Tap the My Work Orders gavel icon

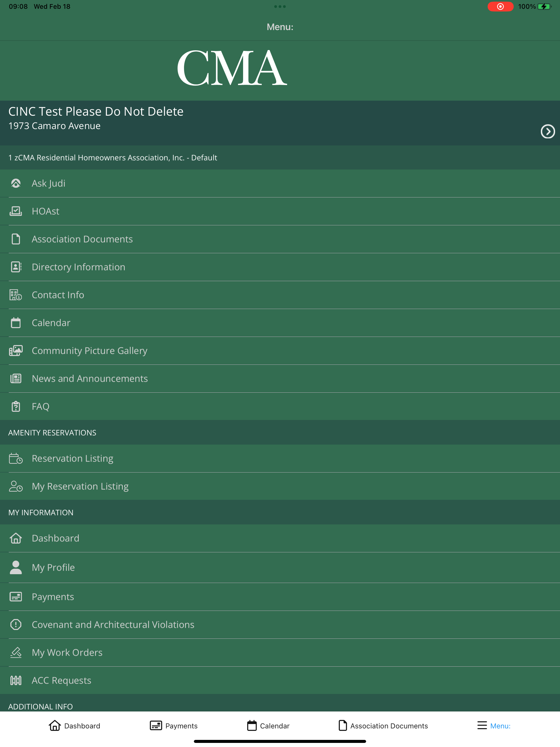[16, 652]
